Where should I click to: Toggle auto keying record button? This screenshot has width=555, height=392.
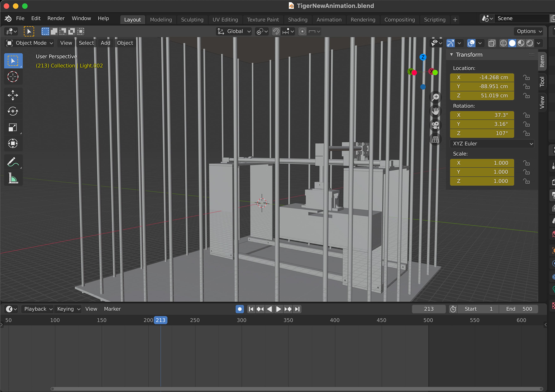[240, 309]
